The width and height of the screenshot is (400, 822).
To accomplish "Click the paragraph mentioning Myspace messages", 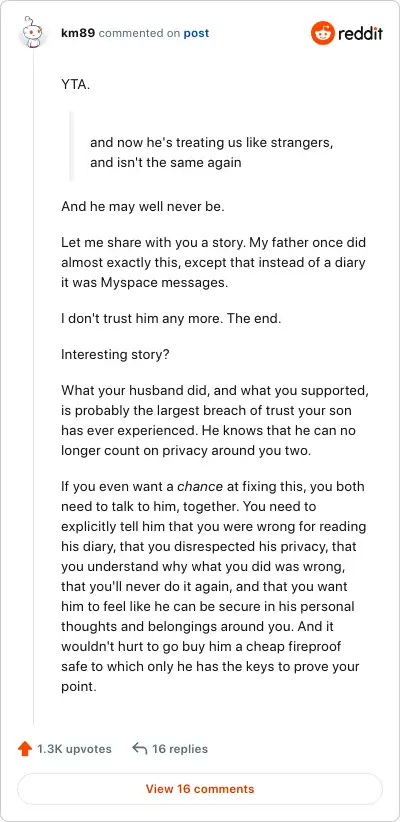I will 213,263.
